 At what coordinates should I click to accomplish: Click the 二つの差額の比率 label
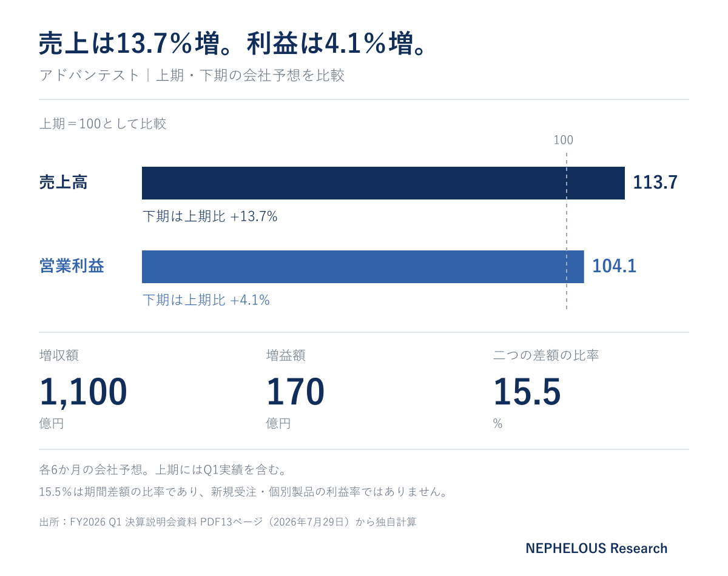click(546, 355)
